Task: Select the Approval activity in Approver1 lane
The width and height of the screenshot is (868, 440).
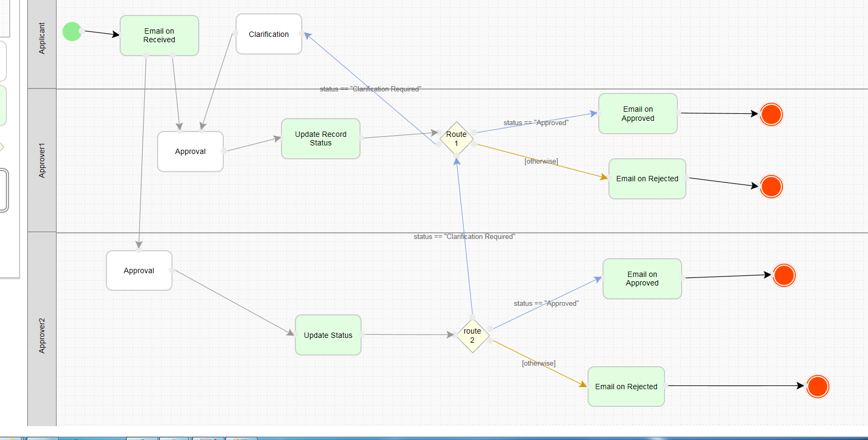Action: (x=190, y=151)
